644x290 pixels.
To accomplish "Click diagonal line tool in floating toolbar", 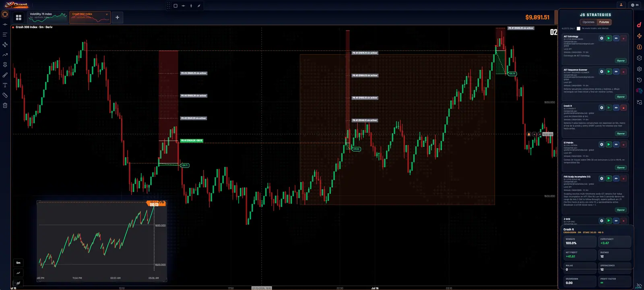I will click(199, 6).
